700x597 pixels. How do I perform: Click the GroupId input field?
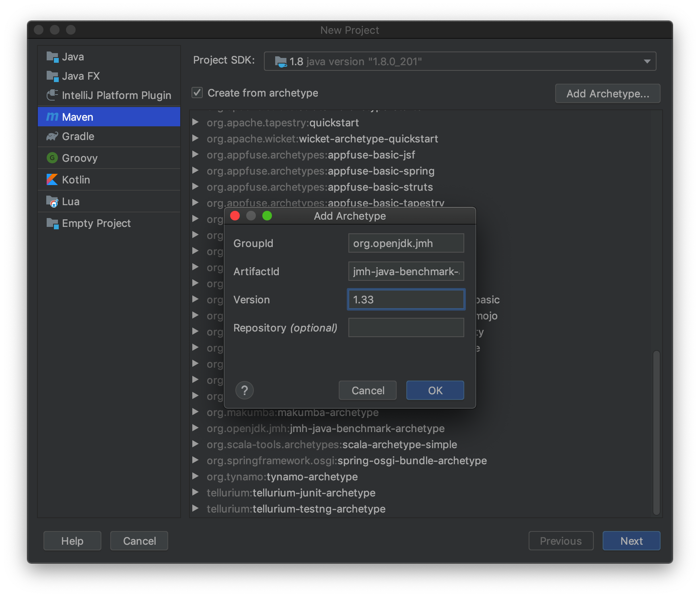(x=406, y=243)
